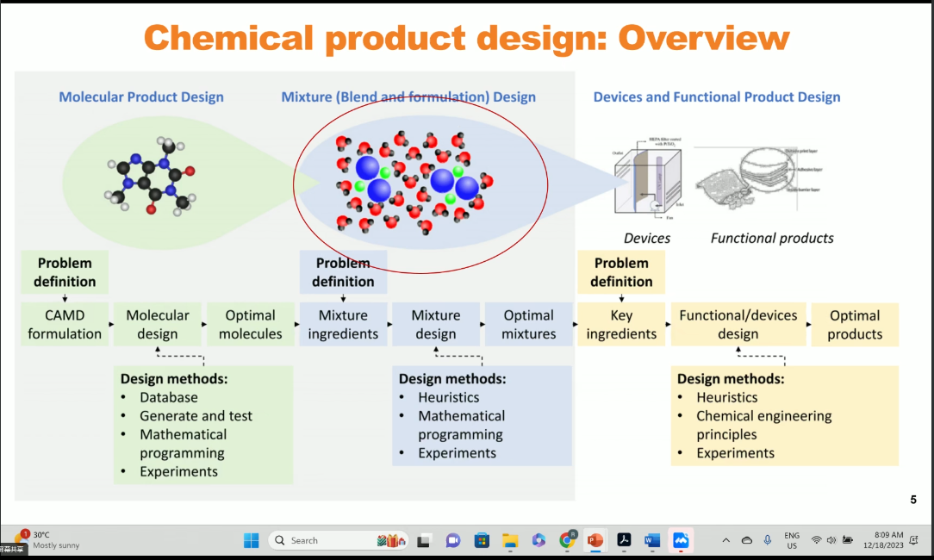Image resolution: width=934 pixels, height=560 pixels.
Task: Open the Copilot app icon
Action: [539, 540]
